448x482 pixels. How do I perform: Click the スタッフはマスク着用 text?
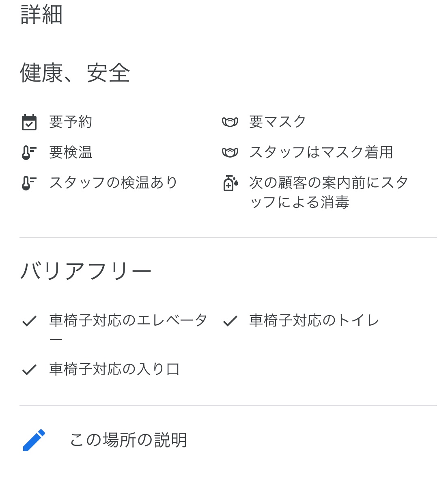coord(321,152)
